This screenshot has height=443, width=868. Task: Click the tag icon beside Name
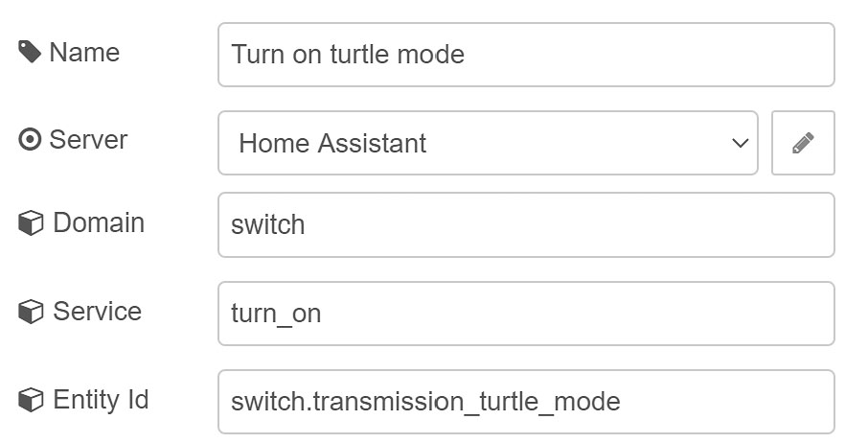click(30, 52)
